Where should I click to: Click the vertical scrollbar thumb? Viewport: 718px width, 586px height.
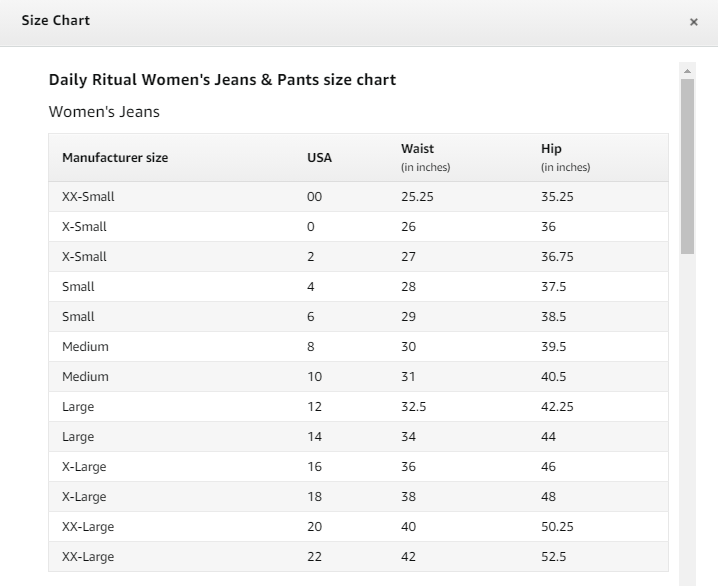click(x=687, y=166)
